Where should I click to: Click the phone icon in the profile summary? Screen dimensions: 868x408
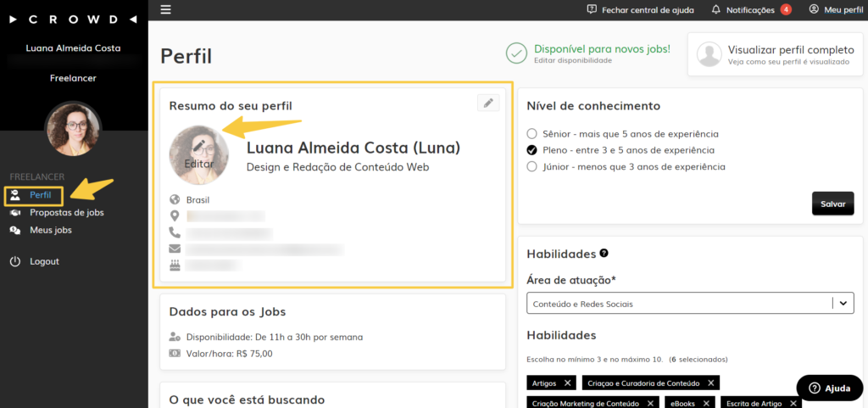tap(175, 232)
